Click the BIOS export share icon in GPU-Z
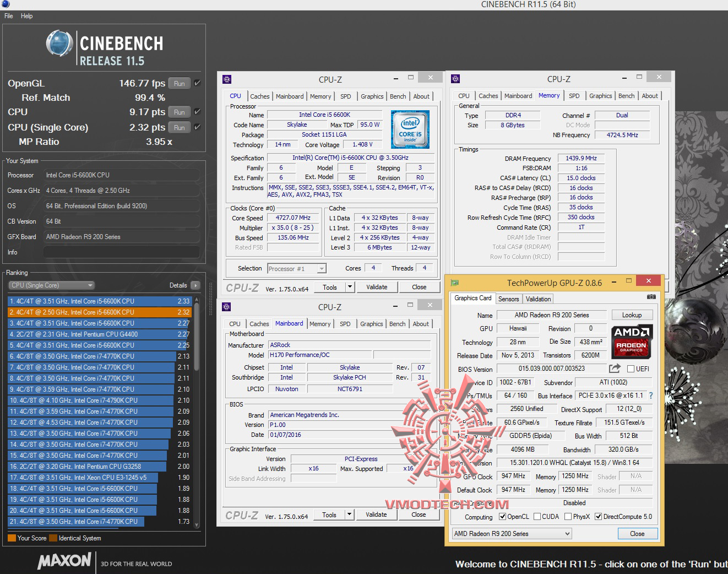This screenshot has width=728, height=574. [x=615, y=369]
